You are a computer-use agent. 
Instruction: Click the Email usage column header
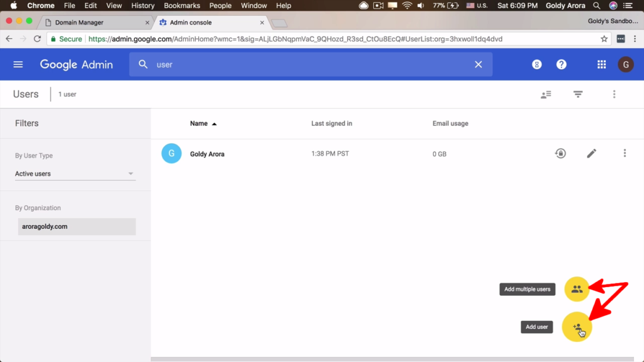tap(450, 123)
